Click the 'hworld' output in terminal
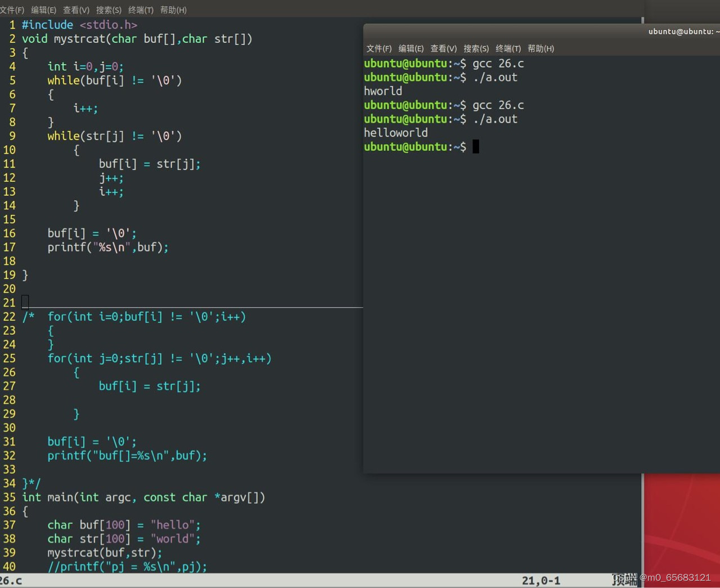Screen dimensions: 720x588 (x=383, y=91)
